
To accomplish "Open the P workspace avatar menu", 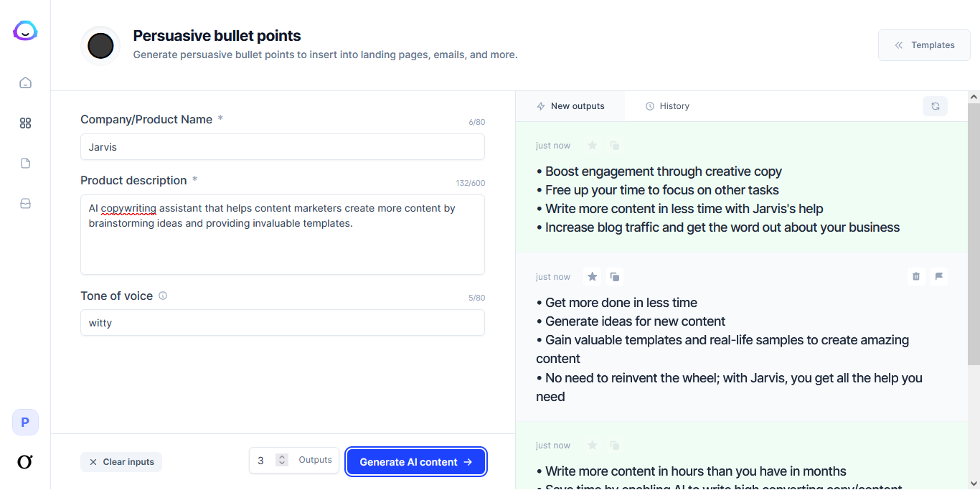I will (x=25, y=423).
